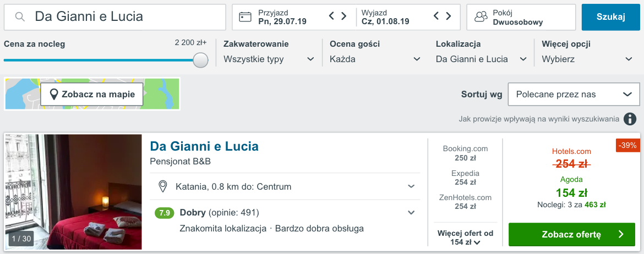The width and height of the screenshot is (644, 254).
Task: Click green Zobacz ofertę button
Action: coord(572,234)
